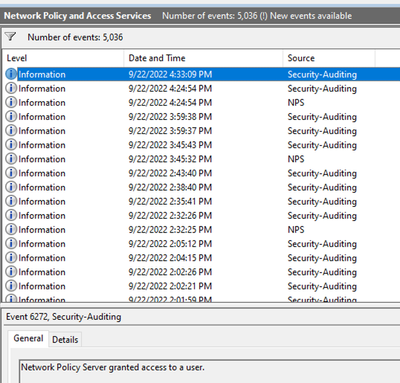Sort events by Level column header
Viewport: 400px width, 383px height.
tap(63, 58)
